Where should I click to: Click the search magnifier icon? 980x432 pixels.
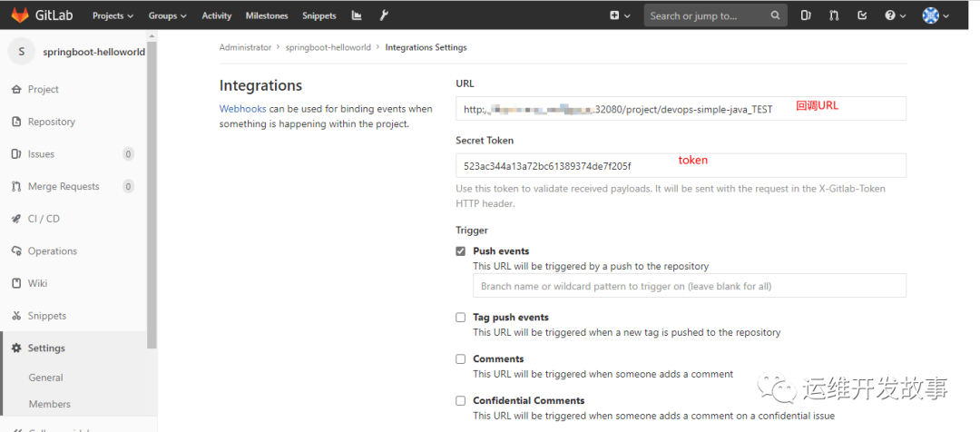(x=775, y=15)
